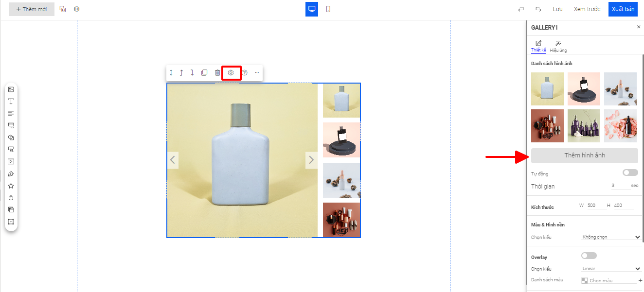The height and width of the screenshot is (292, 644).
Task: Switch to mobile view icon
Action: click(x=328, y=9)
